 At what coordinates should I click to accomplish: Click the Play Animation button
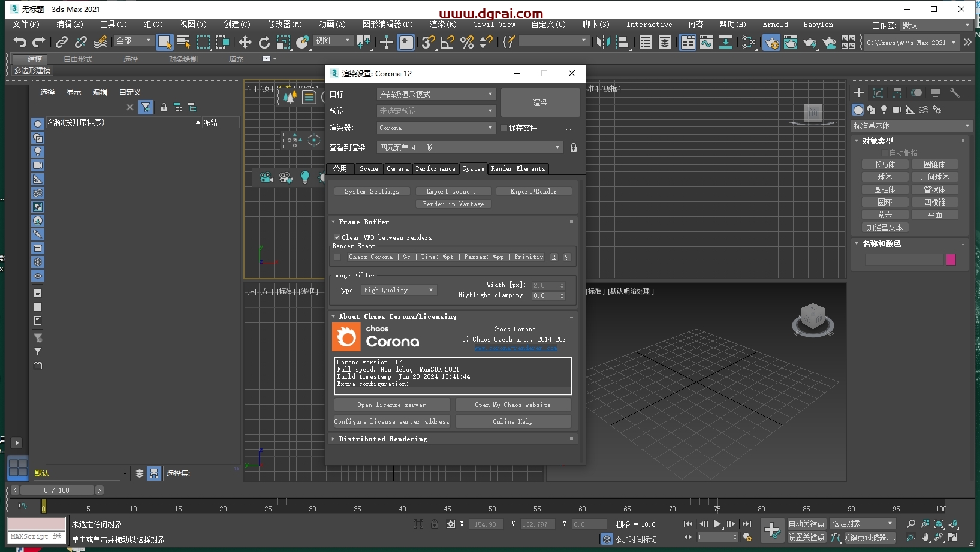pos(717,524)
